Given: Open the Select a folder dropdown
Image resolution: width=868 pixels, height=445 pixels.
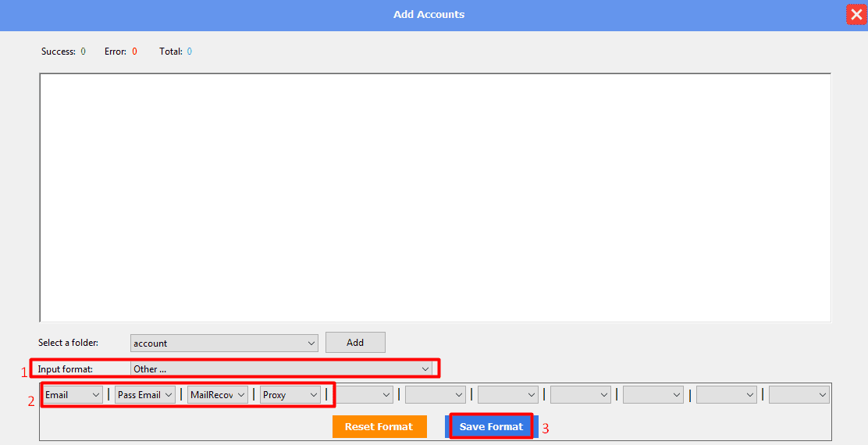Looking at the screenshot, I should [224, 343].
